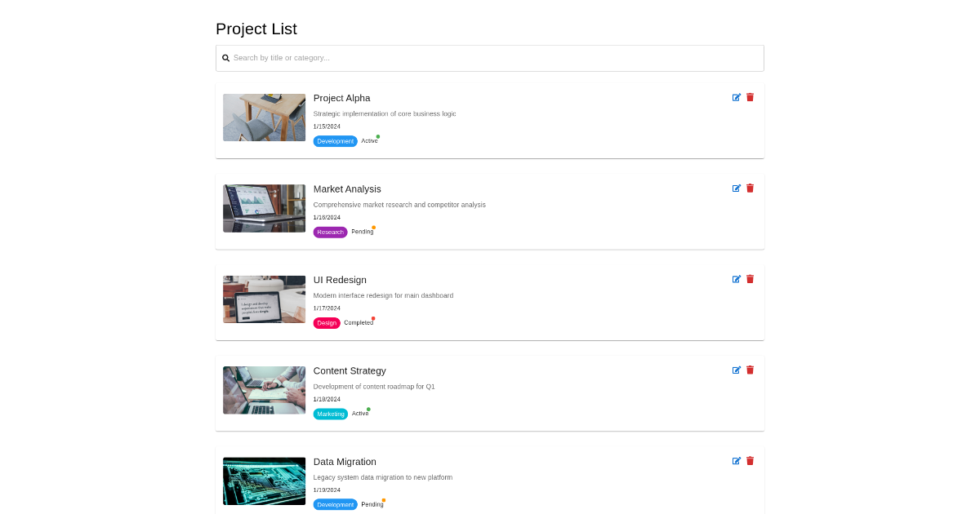The image size is (980, 514).
Task: Click the Marketing badge on Content Strategy
Action: point(331,414)
